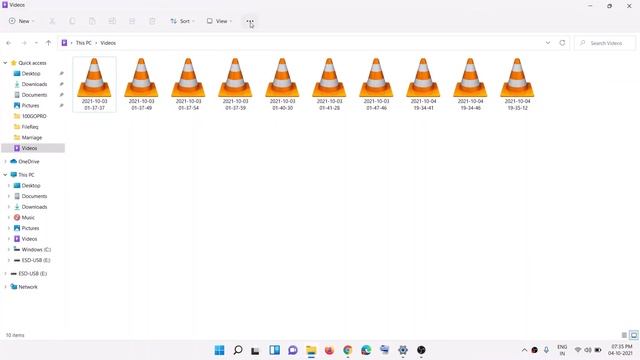The image size is (640, 360).
Task: Open 100GOPRO folder in Quick access
Action: [x=33, y=116]
